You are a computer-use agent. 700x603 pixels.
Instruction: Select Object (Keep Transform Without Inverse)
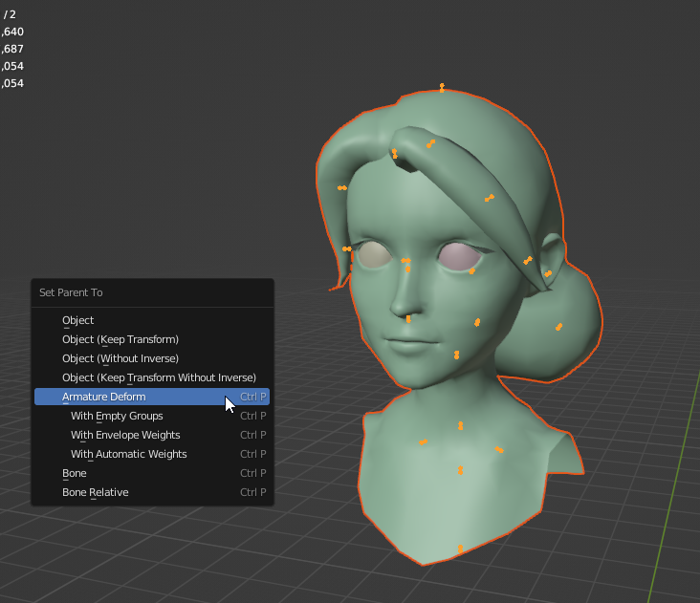152,377
